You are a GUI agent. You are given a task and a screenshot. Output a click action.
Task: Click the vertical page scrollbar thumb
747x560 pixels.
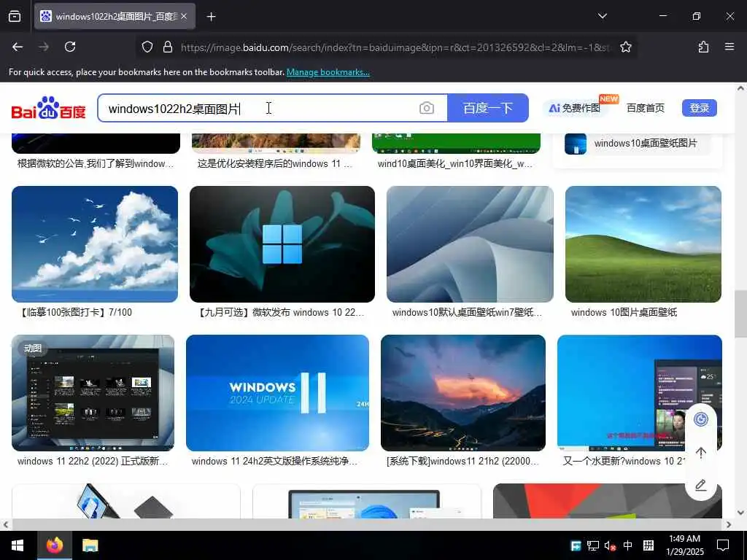pos(740,314)
